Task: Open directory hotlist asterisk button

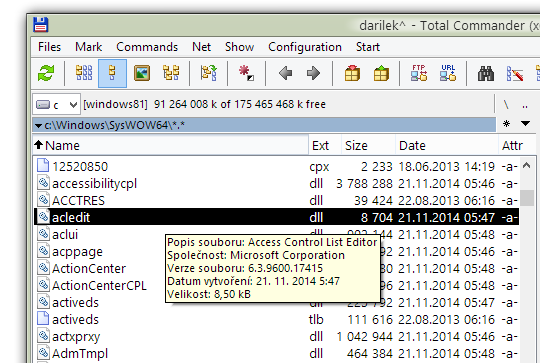Action: [x=506, y=124]
